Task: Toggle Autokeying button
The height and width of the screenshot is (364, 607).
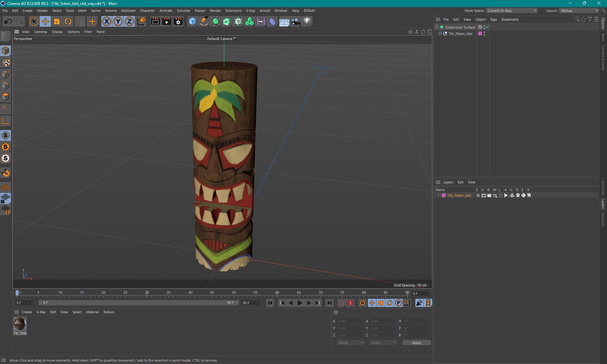Action: point(350,303)
